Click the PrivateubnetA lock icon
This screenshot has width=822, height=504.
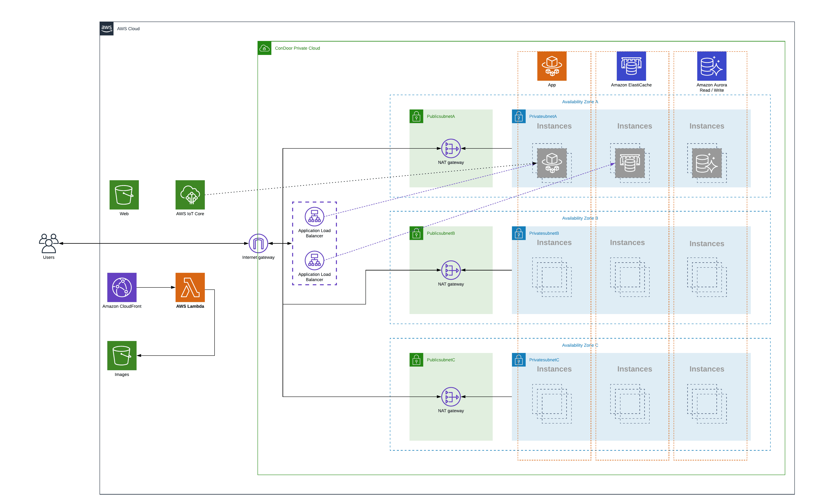tap(519, 116)
